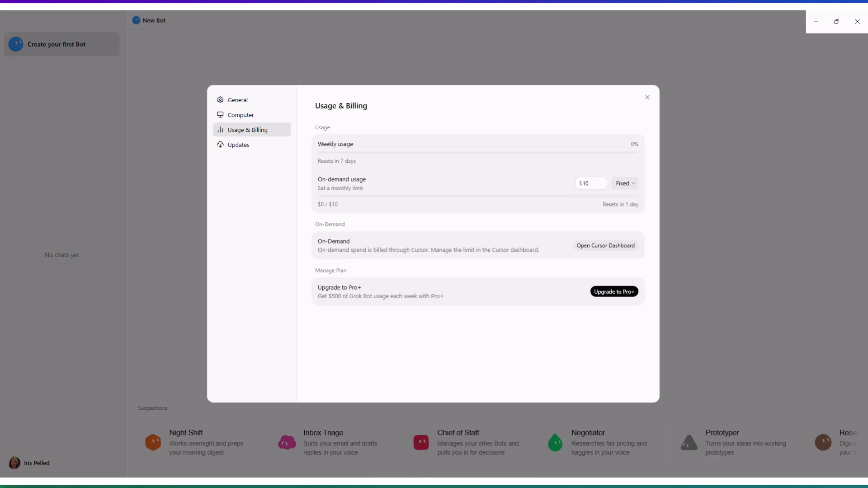Click the Computer monitor icon
The height and width of the screenshot is (488, 868).
tap(220, 115)
